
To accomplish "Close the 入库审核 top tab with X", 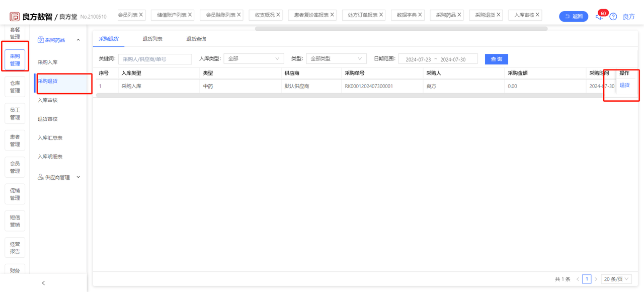I will [x=538, y=15].
